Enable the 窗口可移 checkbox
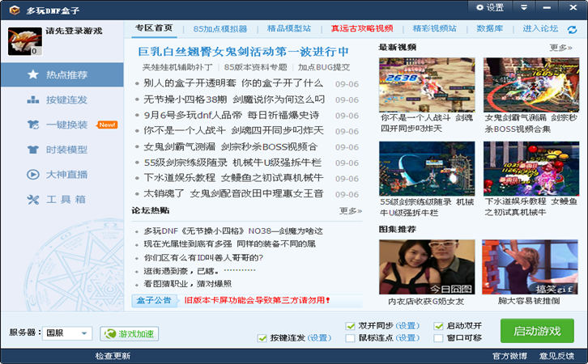 point(438,338)
